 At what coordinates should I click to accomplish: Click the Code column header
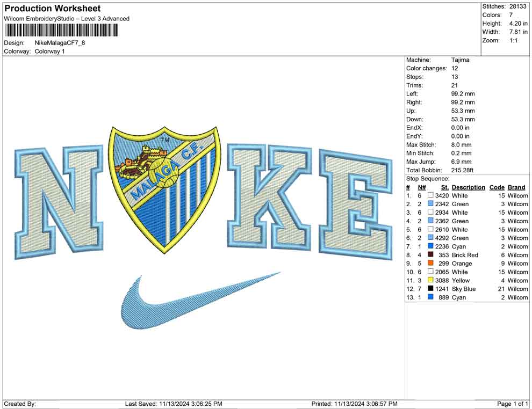click(x=497, y=187)
